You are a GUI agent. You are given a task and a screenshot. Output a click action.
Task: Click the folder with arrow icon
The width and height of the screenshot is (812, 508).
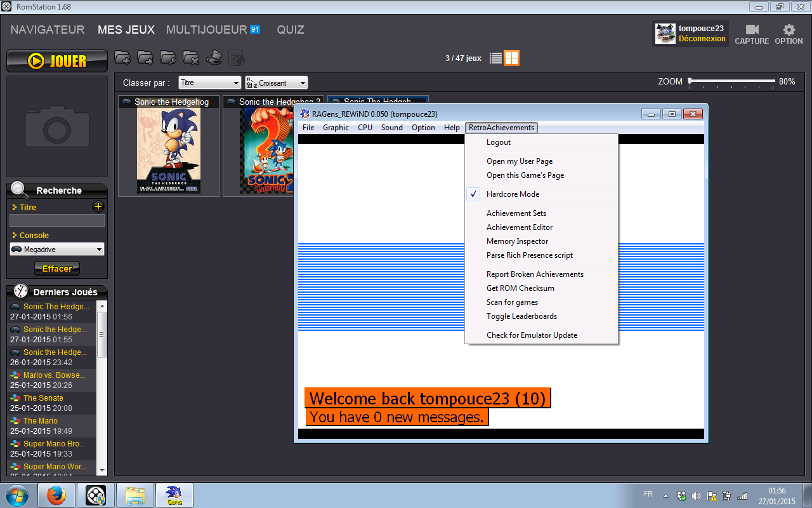coord(145,58)
